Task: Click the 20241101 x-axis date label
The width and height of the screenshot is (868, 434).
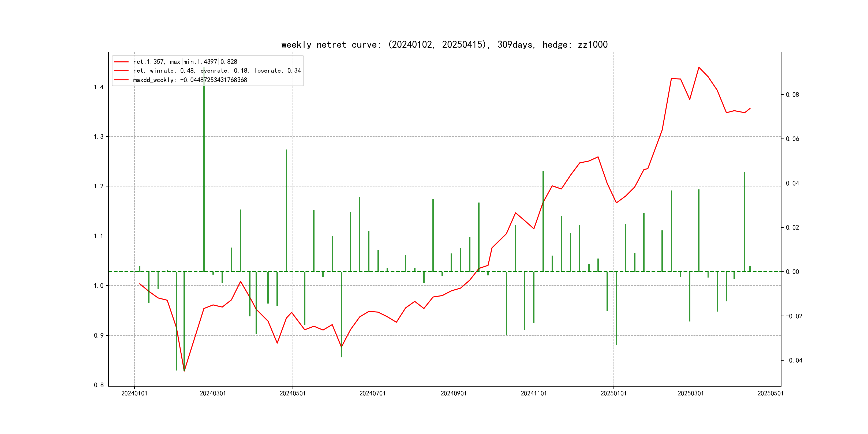Action: 533,393
